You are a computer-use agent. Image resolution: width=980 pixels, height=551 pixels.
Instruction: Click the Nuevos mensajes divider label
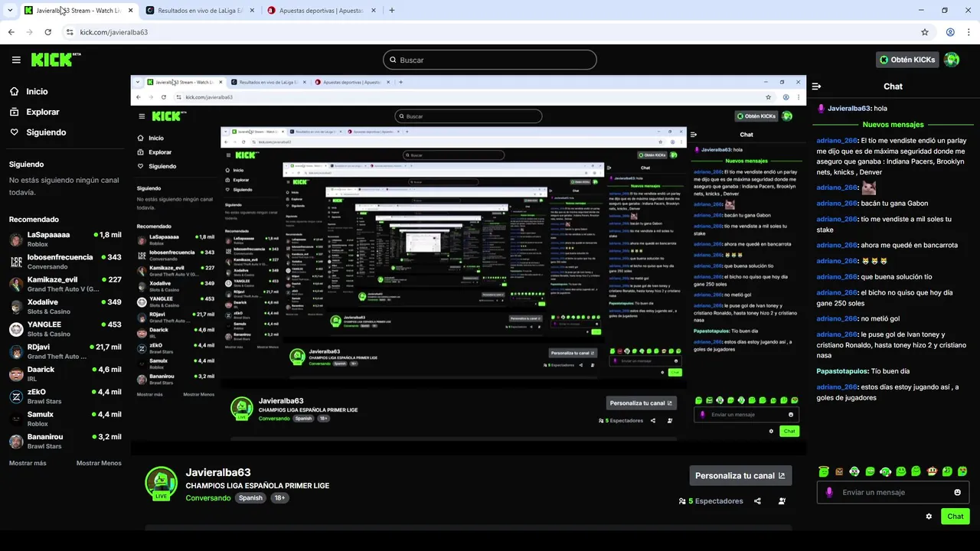[x=893, y=124]
